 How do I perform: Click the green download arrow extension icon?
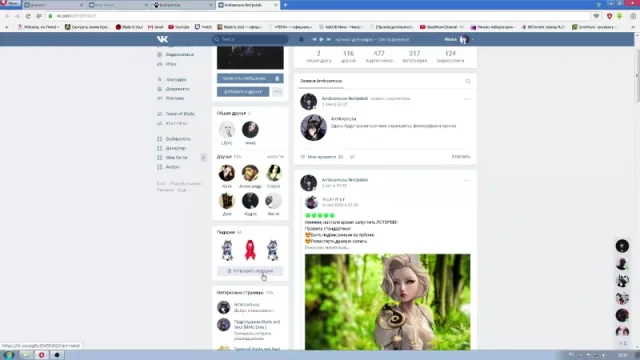tap(620, 16)
